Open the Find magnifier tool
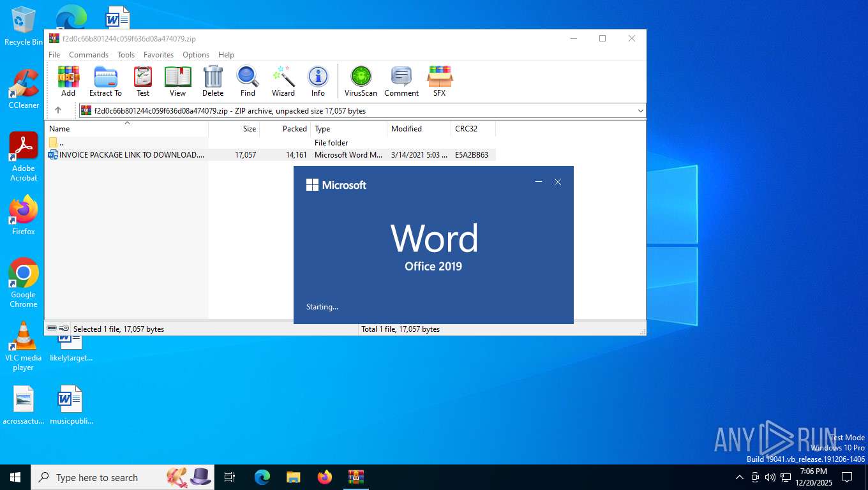868x490 pixels. tap(248, 81)
